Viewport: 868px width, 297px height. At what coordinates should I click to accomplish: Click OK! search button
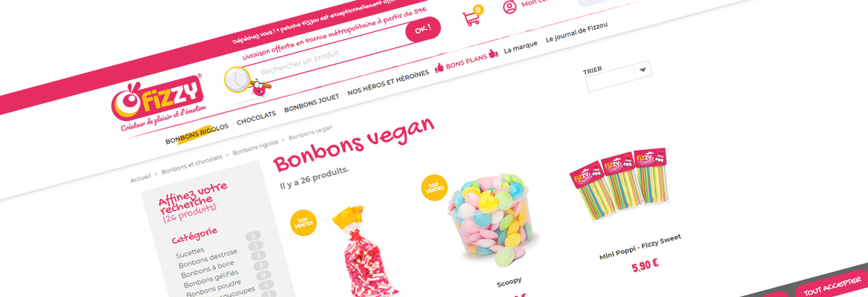423,30
